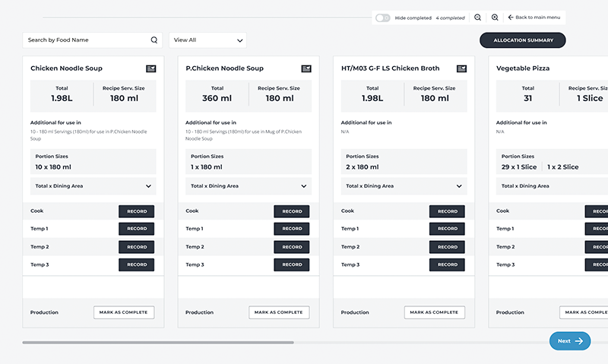608x364 pixels.
Task: Expand Total x Dining Area for Chicken Noodle Soup
Action: click(x=149, y=186)
